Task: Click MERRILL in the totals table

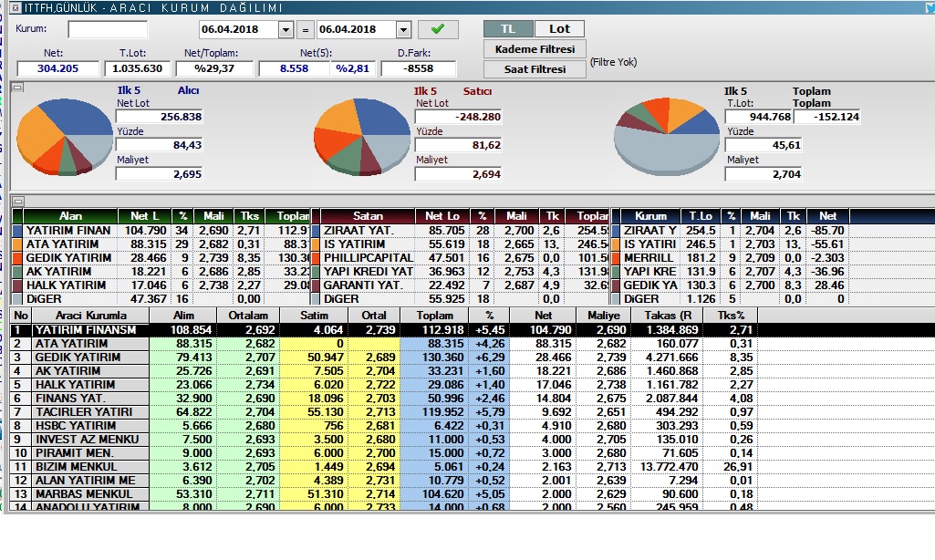Action: 649,258
